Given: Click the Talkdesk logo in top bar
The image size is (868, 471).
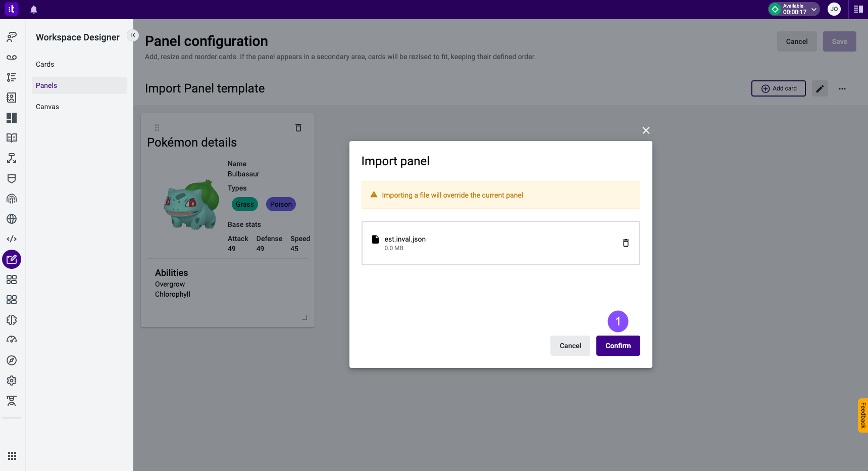Looking at the screenshot, I should (x=11, y=9).
